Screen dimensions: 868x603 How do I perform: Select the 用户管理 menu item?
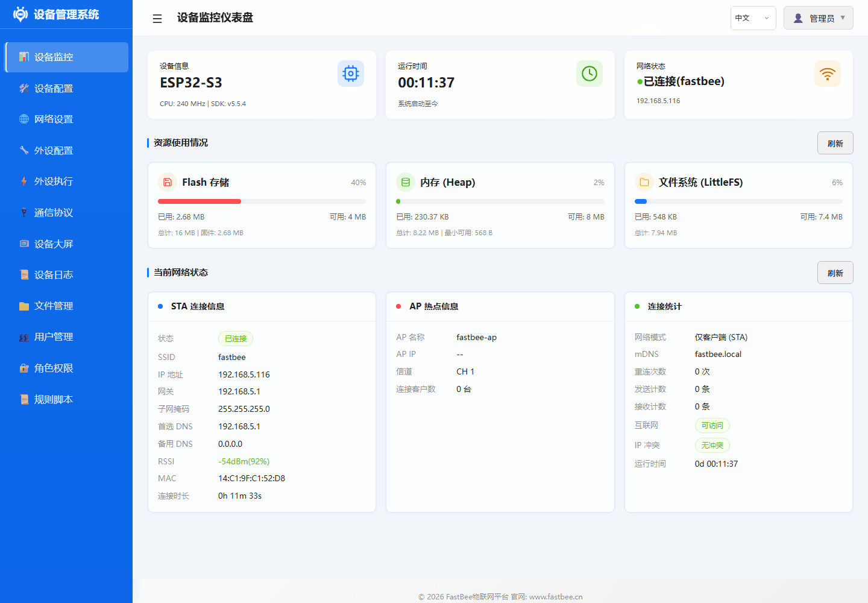[67, 337]
